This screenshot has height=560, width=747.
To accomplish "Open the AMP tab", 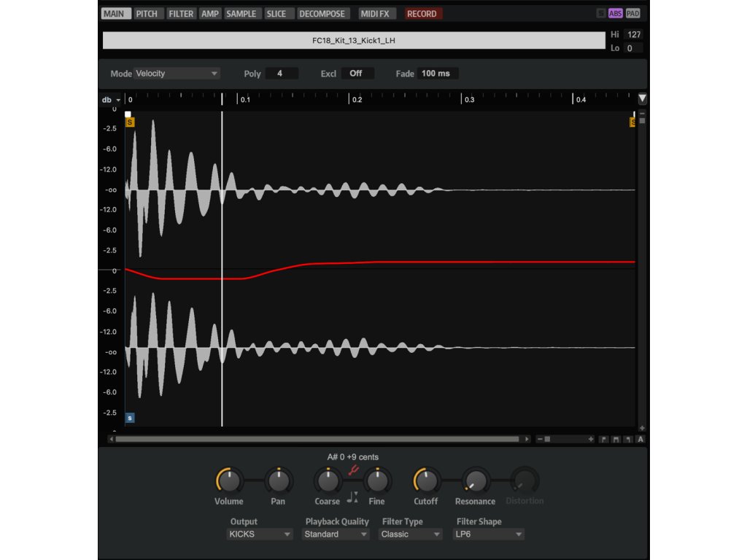I will [x=209, y=14].
